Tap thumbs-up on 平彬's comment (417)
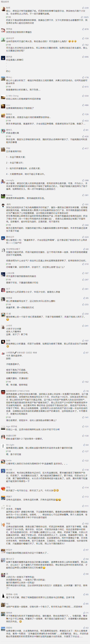This screenshot has height=644, width=90. tap(85, 148)
